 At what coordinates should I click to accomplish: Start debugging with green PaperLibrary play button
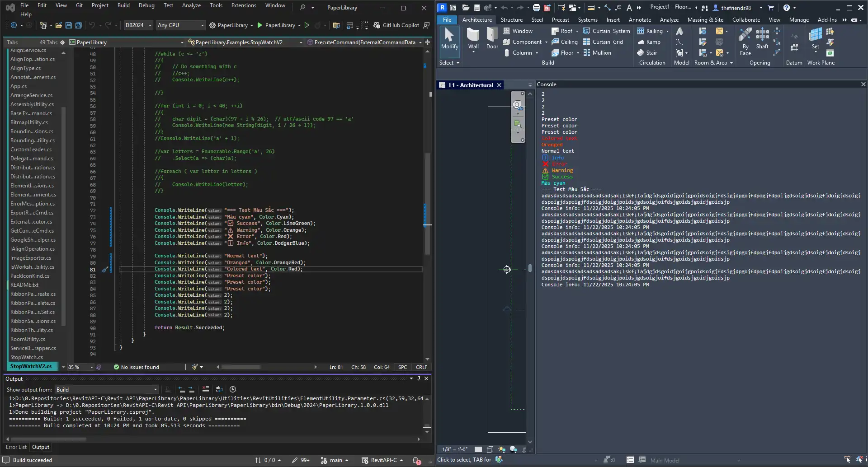[x=260, y=25]
